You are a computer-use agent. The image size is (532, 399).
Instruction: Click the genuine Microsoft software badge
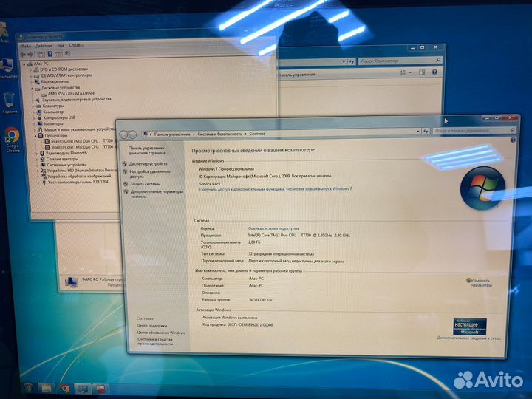(470, 327)
